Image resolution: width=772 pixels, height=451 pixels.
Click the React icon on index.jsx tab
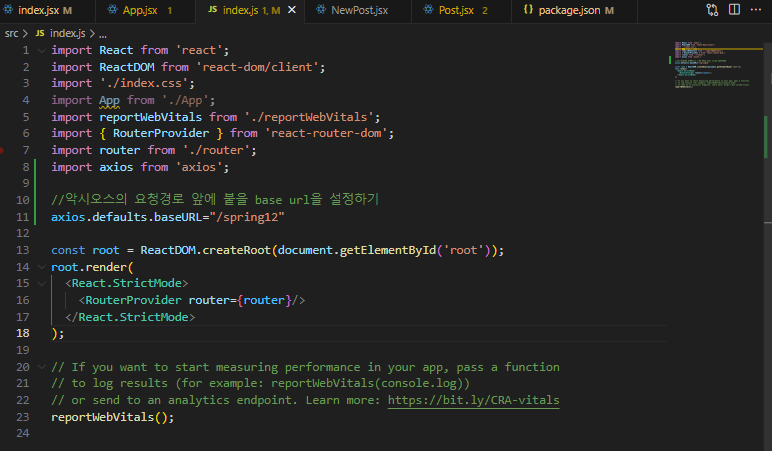(8, 10)
